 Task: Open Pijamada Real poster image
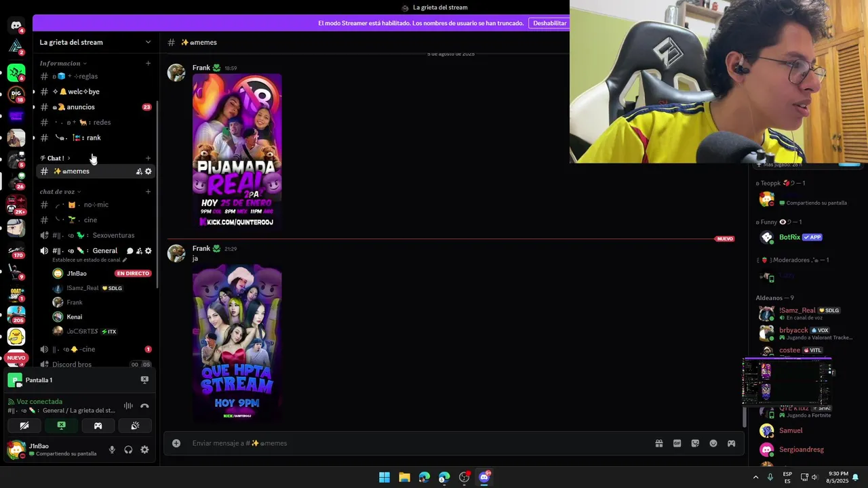(237, 150)
